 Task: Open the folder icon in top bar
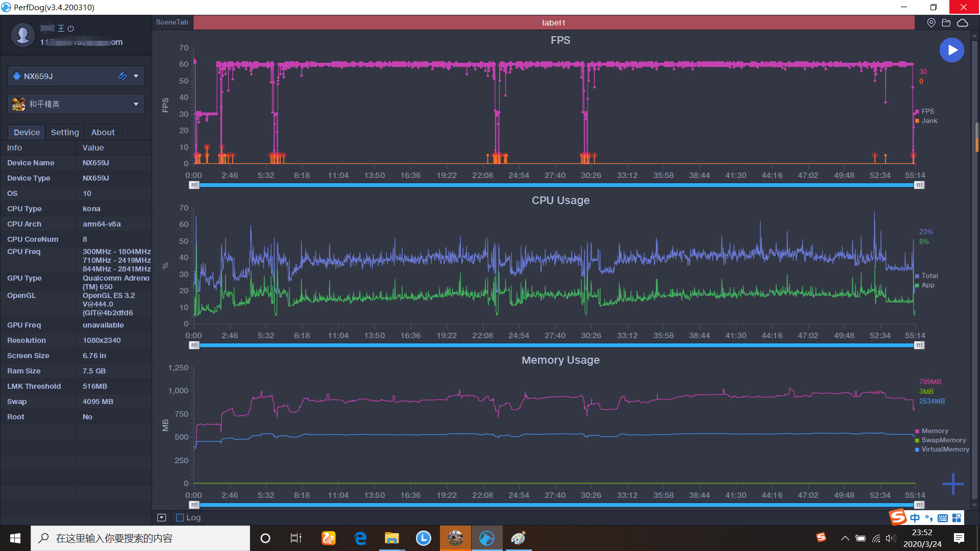coord(946,23)
